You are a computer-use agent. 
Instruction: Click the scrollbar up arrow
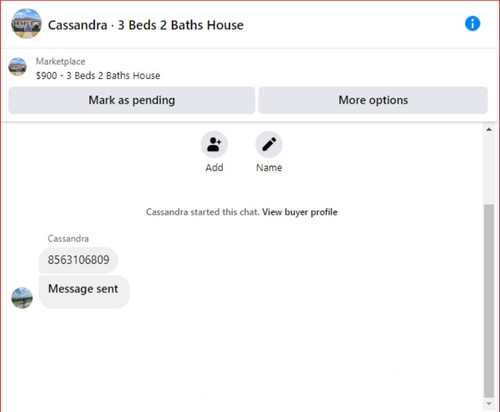click(x=489, y=129)
